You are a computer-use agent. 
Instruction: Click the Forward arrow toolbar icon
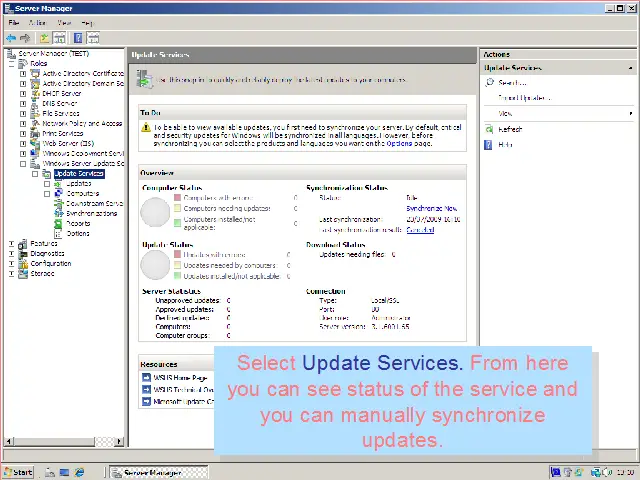tap(25, 38)
